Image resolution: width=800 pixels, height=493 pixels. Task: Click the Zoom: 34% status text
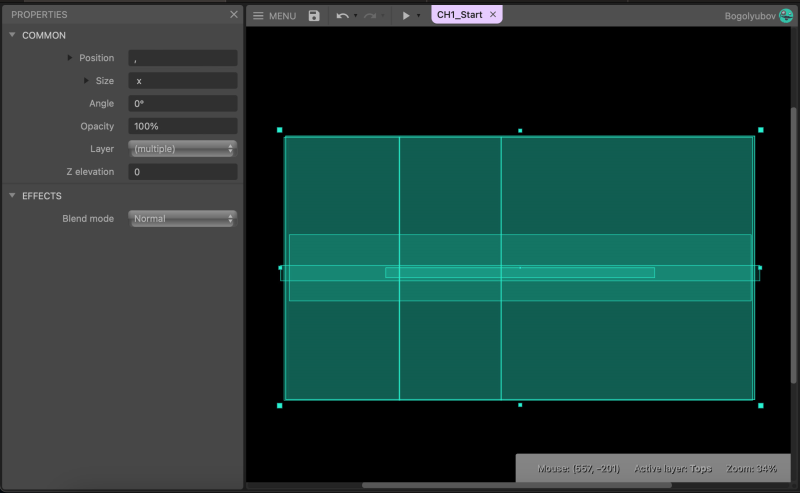click(x=751, y=469)
